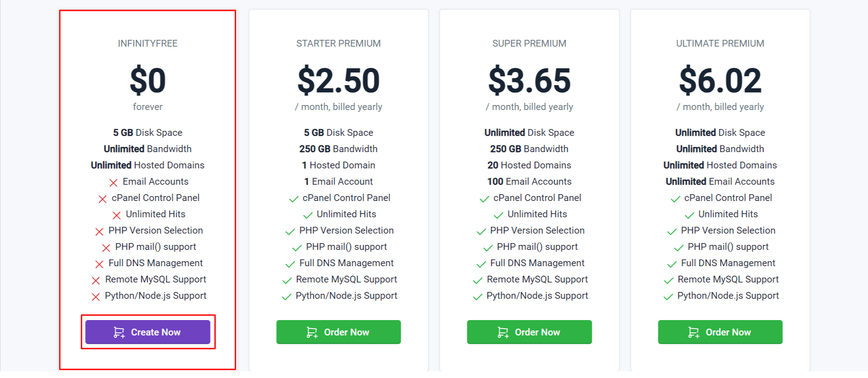This screenshot has width=868, height=378.
Task: Click the cart icon in Ultimate Premium's order button
Action: [x=694, y=333]
